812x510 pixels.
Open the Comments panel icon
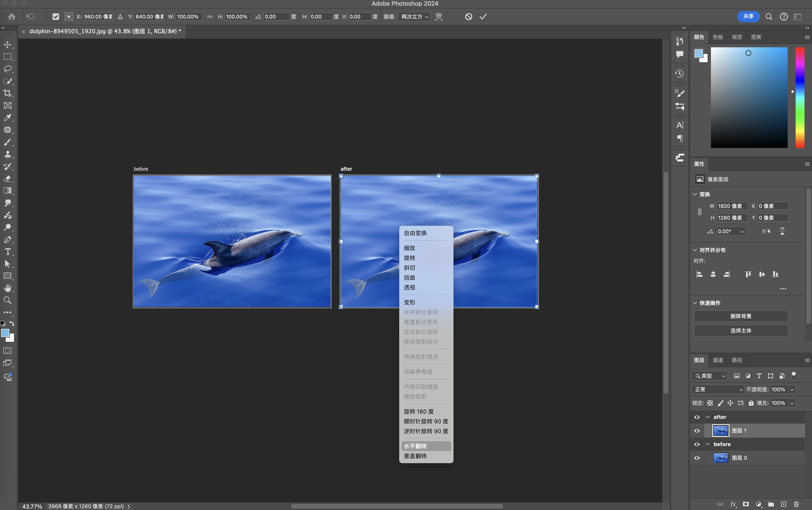point(680,54)
